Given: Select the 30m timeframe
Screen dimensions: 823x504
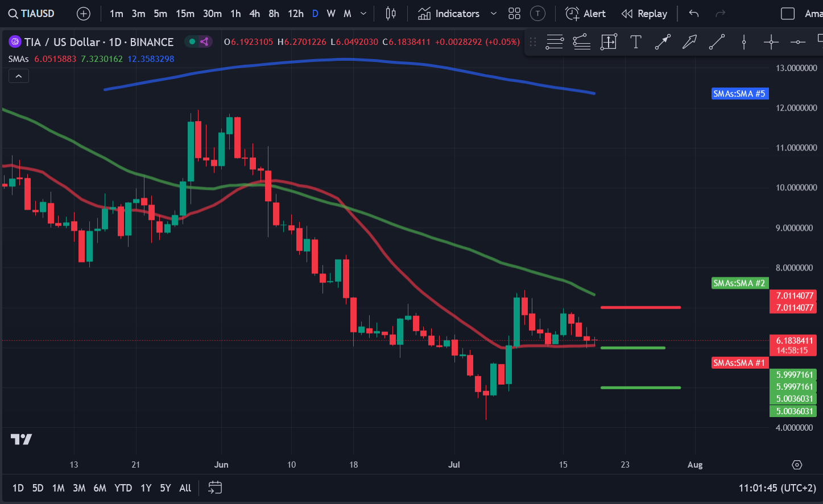Looking at the screenshot, I should coord(212,14).
